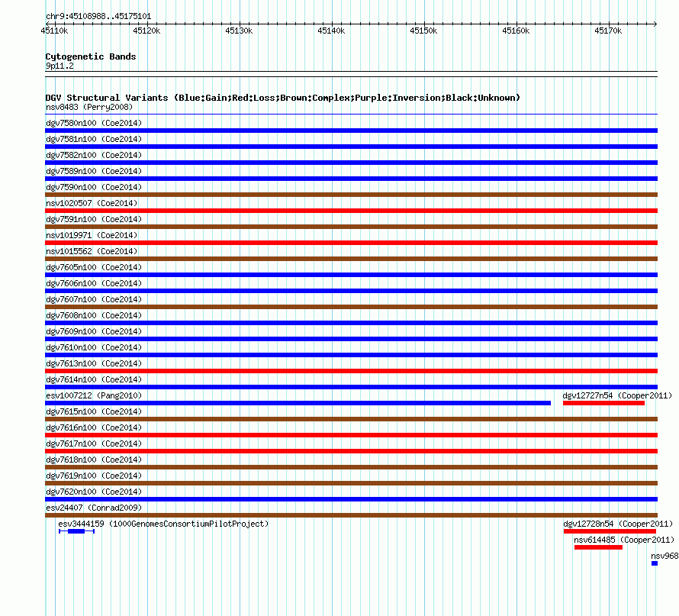The image size is (679, 616).
Task: Click the DGV Structural Variants track title
Action: point(283,98)
